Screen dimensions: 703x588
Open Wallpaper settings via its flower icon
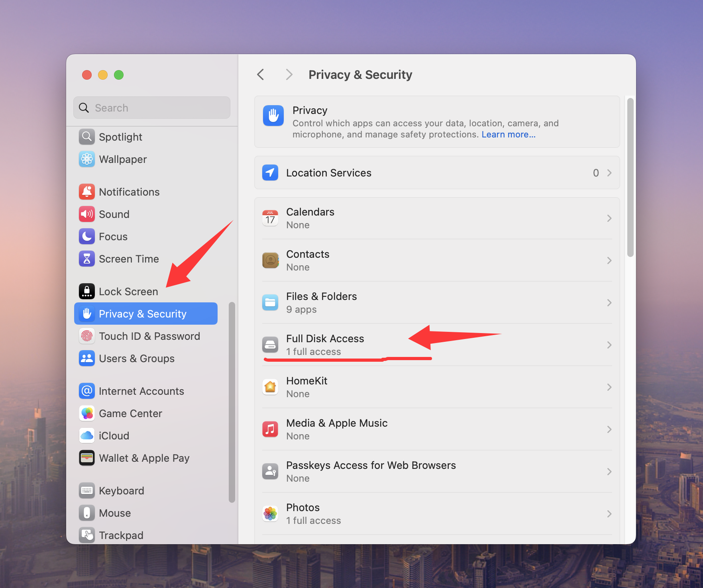86,159
